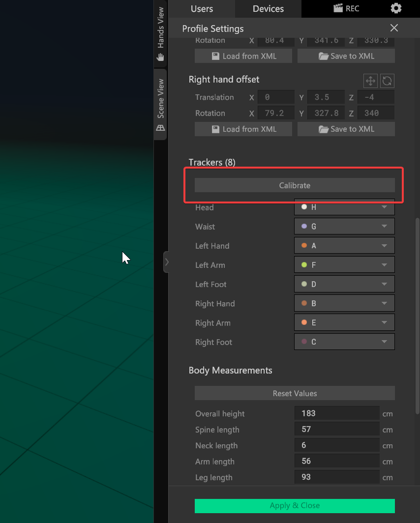The height and width of the screenshot is (523, 420).
Task: Open the Right Arm tracker dropdown
Action: (344, 323)
